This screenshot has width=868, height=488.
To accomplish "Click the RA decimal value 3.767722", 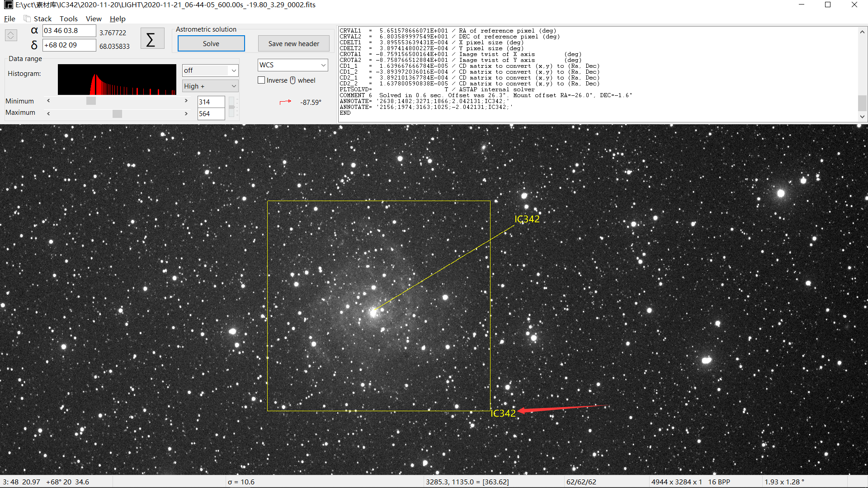I will (x=113, y=33).
